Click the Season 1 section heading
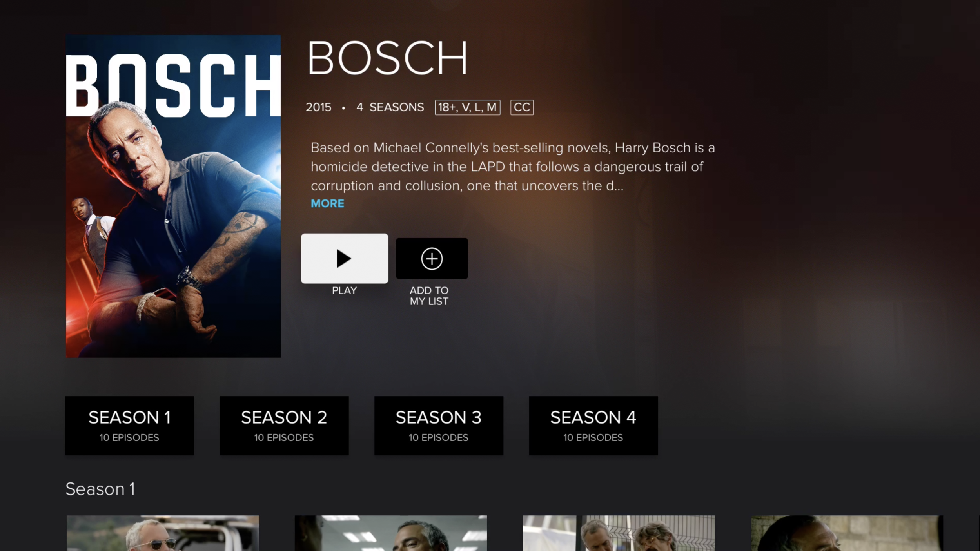 click(x=100, y=489)
